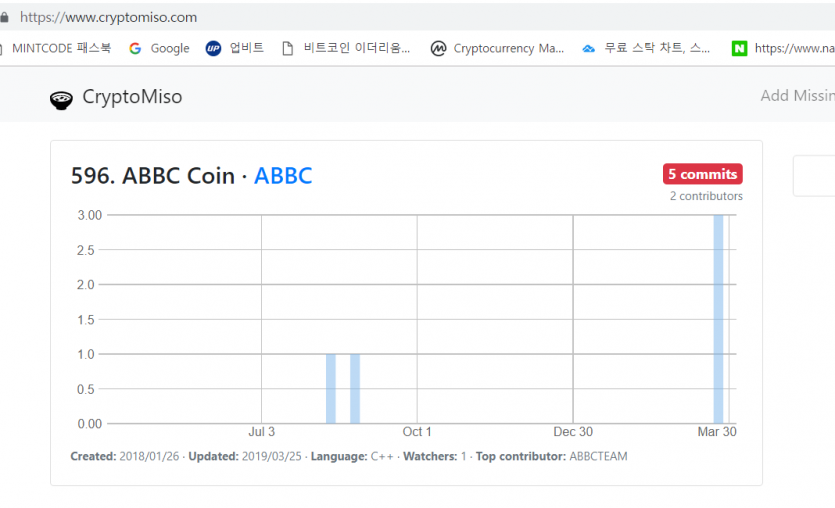Open the 업비트 bookmark
Image resolution: width=835 pixels, height=508 pixels.
click(247, 48)
